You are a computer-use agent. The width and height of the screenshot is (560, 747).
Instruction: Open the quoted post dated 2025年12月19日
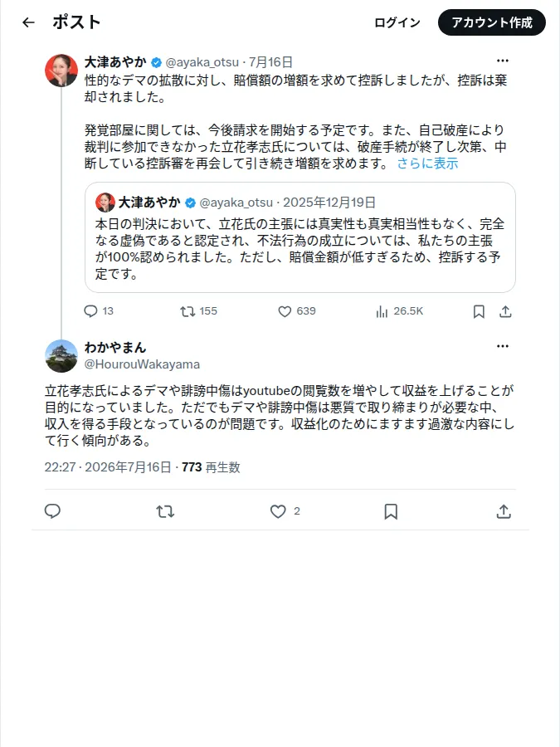(300, 237)
